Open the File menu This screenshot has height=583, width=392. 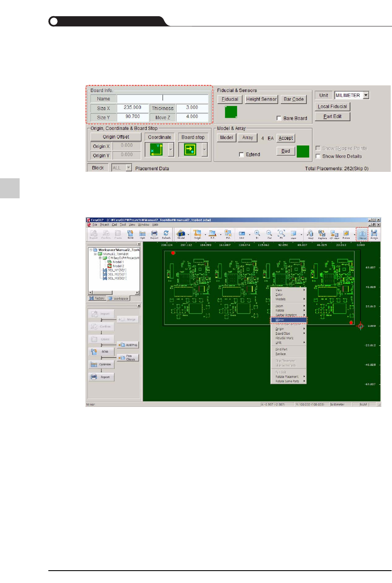[95, 224]
